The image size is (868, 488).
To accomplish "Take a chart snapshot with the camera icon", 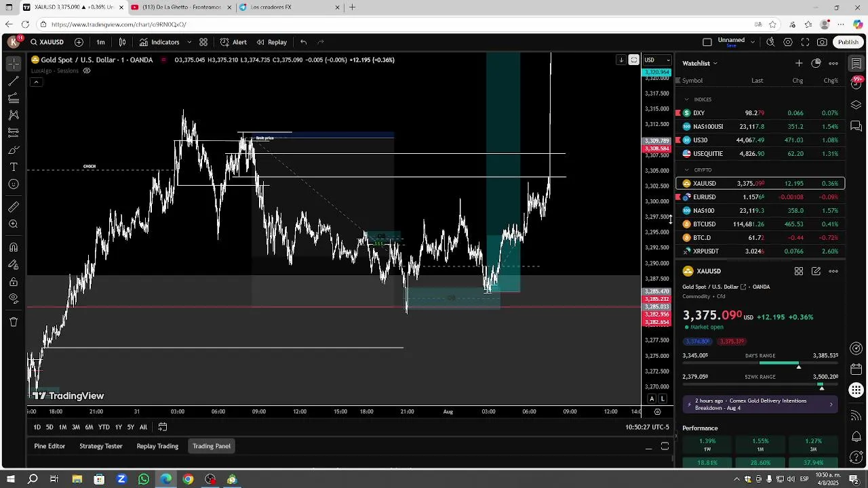I will click(822, 42).
